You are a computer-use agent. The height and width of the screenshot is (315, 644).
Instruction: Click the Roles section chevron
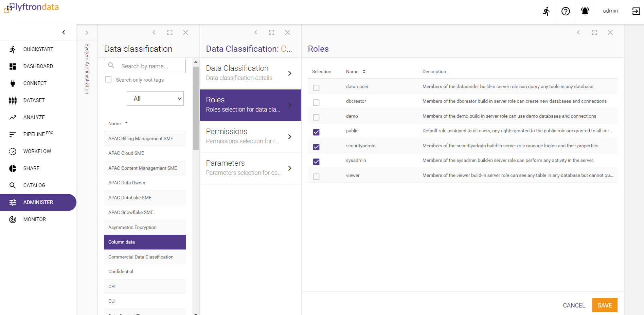point(290,105)
